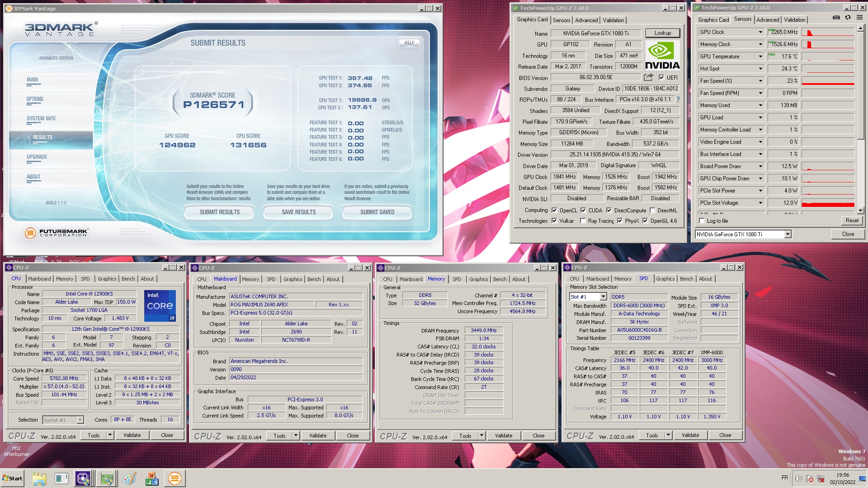Open the GPU-Z sensors hamburger menu
The width and height of the screenshot is (868, 488).
pos(859,17)
